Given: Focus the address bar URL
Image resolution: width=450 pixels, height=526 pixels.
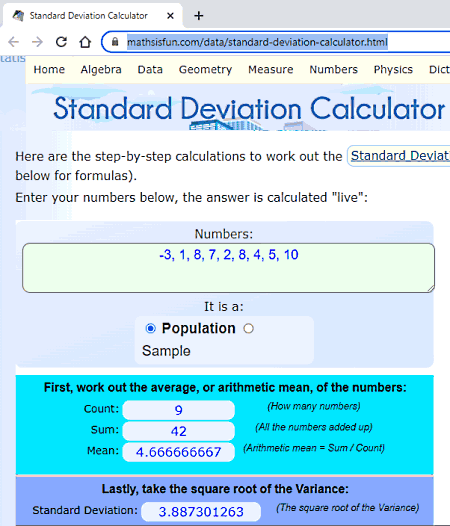Looking at the screenshot, I should [257, 42].
